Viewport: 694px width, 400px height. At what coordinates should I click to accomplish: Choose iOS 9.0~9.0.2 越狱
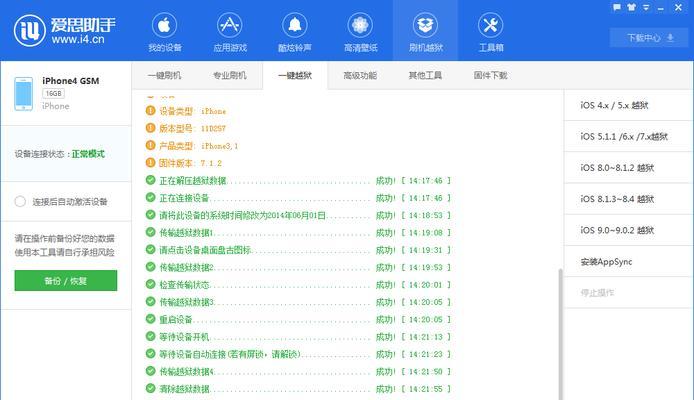pos(628,230)
